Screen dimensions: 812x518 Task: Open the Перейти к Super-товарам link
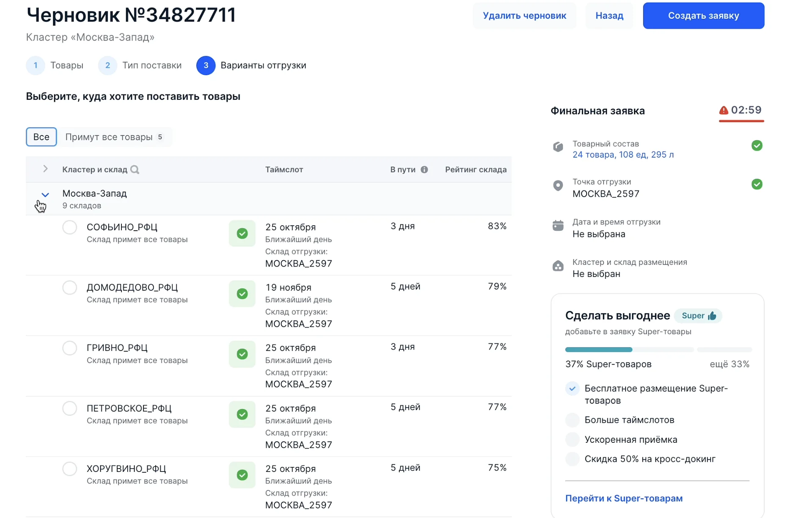click(x=623, y=498)
